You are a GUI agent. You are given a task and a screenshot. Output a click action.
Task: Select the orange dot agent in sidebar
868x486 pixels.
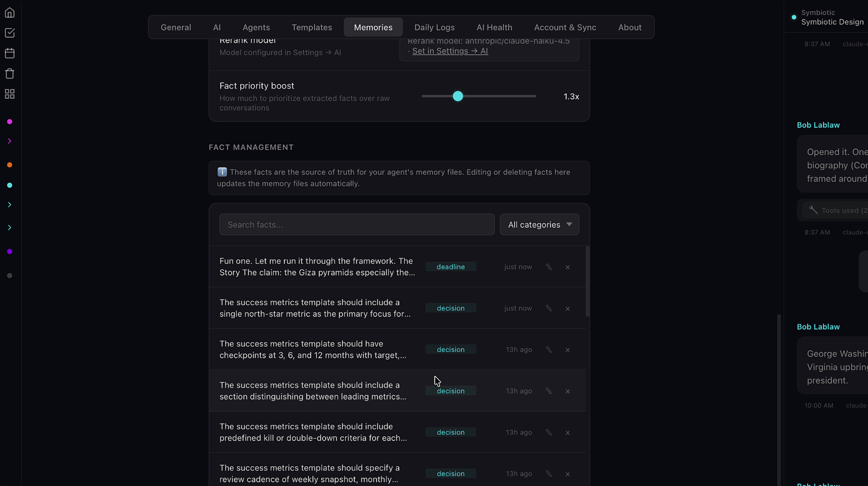pos(10,165)
